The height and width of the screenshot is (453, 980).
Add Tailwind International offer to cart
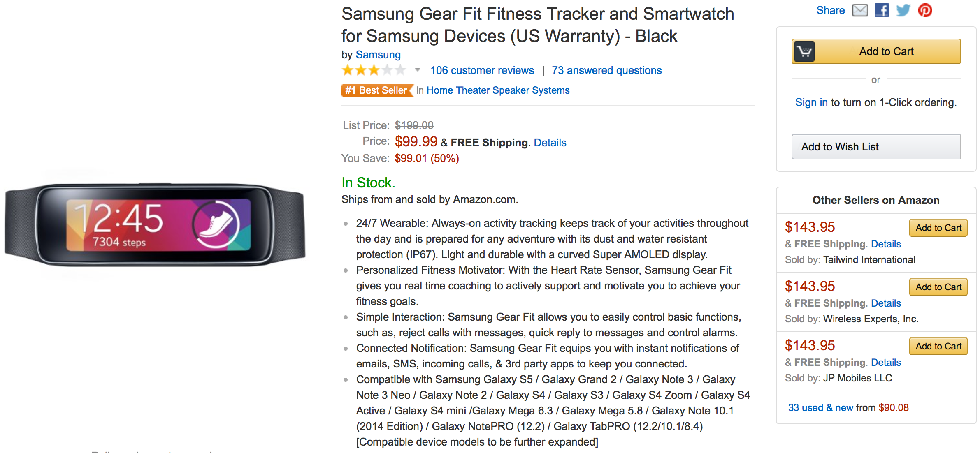click(x=938, y=228)
